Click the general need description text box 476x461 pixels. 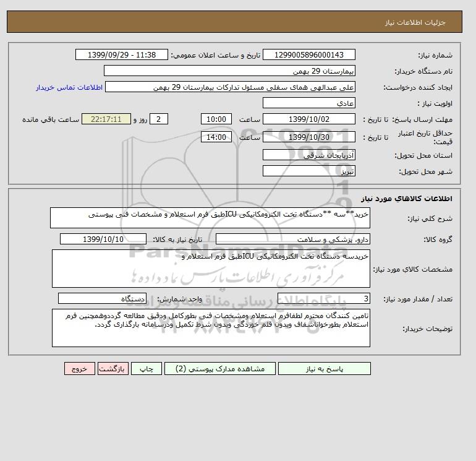pos(210,218)
